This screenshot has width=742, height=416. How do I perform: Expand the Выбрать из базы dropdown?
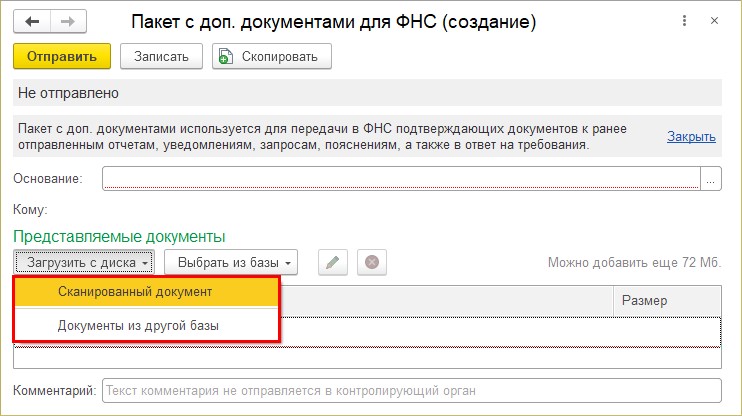pyautogui.click(x=231, y=262)
